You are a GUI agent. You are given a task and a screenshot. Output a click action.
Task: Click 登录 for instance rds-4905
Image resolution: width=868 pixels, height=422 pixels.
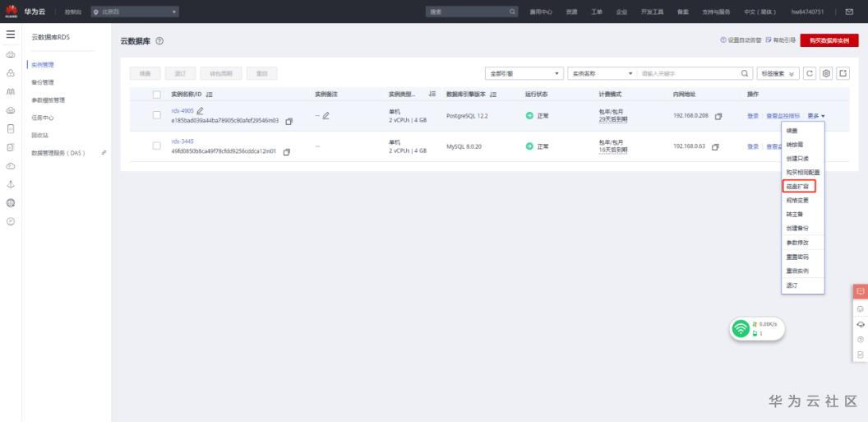pyautogui.click(x=753, y=116)
